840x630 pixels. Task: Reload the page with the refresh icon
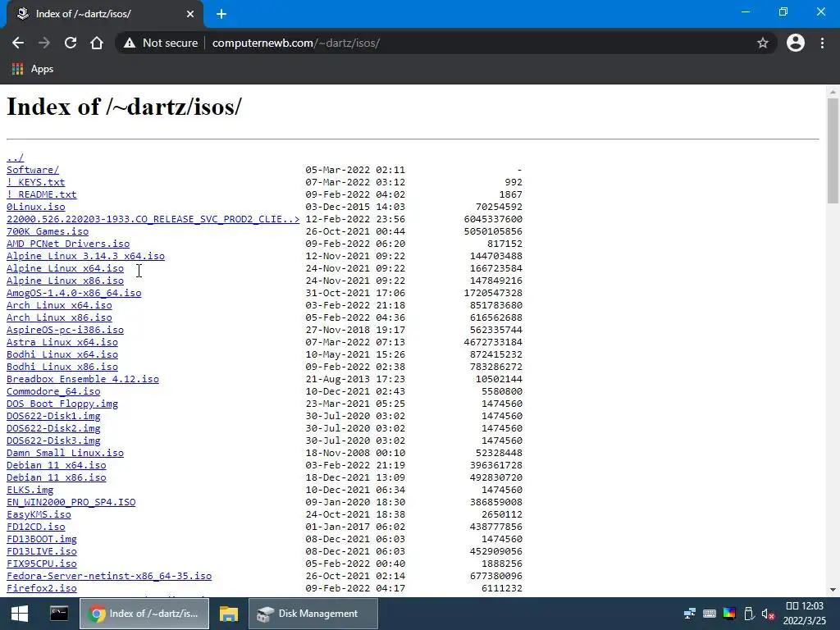click(x=71, y=43)
